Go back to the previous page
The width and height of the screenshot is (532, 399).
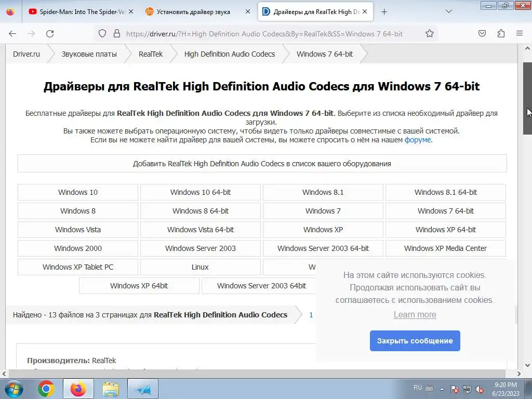click(12, 34)
